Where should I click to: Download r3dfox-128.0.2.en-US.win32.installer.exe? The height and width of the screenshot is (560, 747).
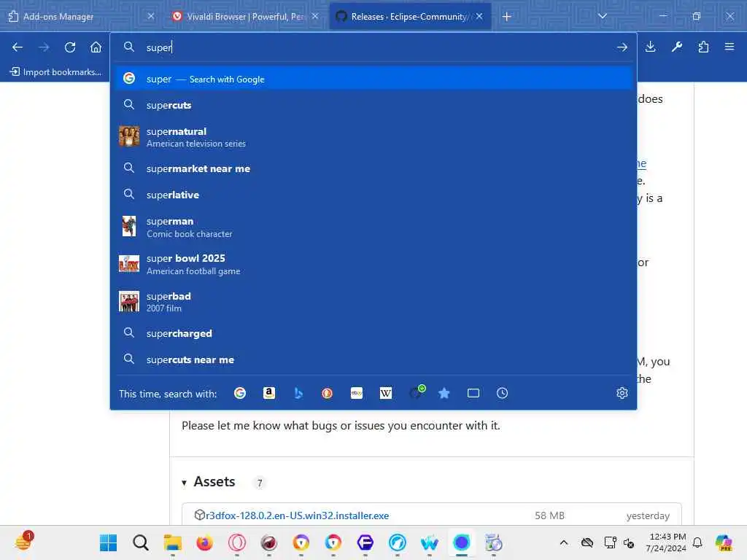tap(298, 516)
